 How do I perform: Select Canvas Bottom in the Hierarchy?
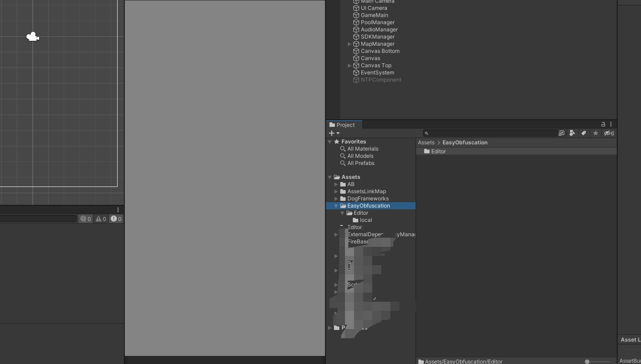pos(380,51)
